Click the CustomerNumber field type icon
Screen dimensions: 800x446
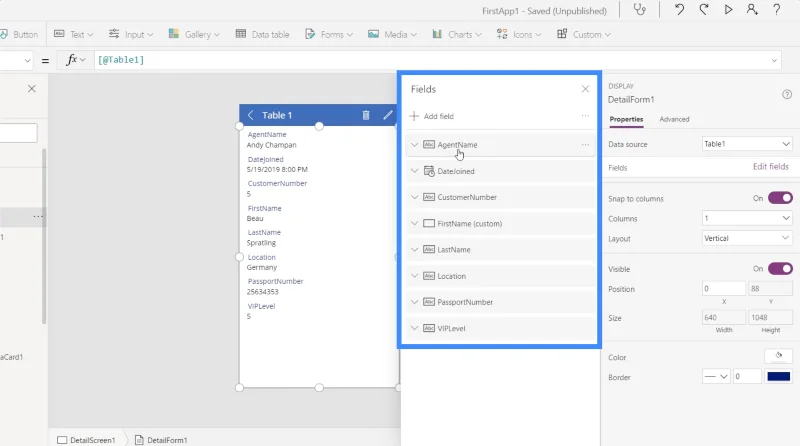pos(429,197)
